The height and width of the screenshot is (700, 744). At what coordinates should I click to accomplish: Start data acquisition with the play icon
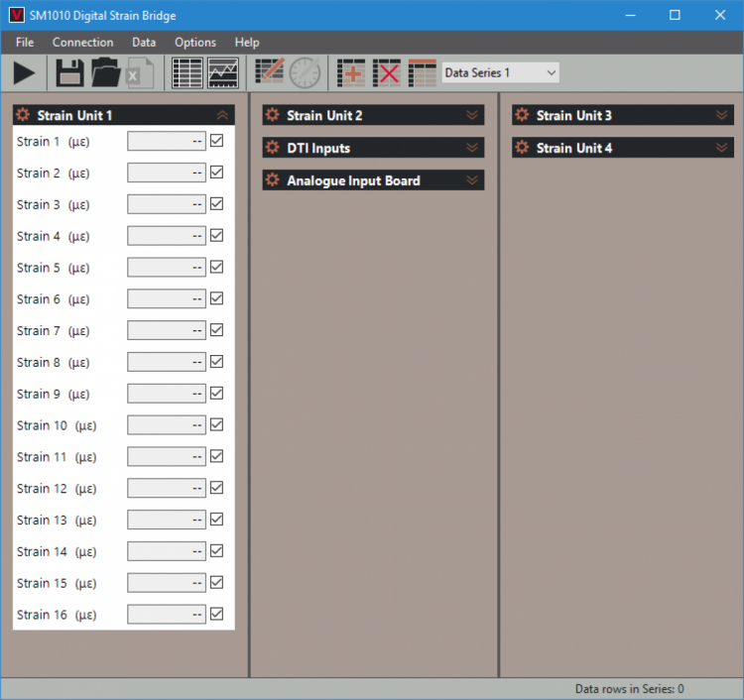[x=24, y=73]
